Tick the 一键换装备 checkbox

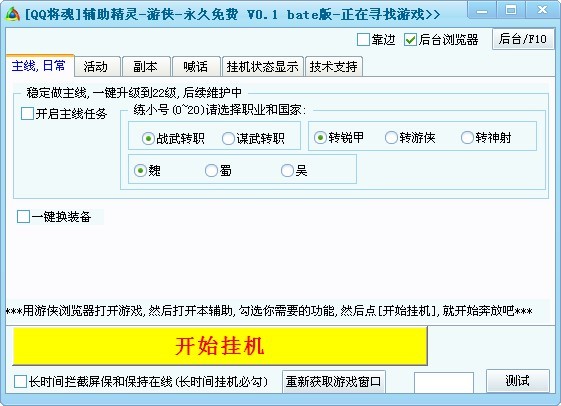(23, 216)
